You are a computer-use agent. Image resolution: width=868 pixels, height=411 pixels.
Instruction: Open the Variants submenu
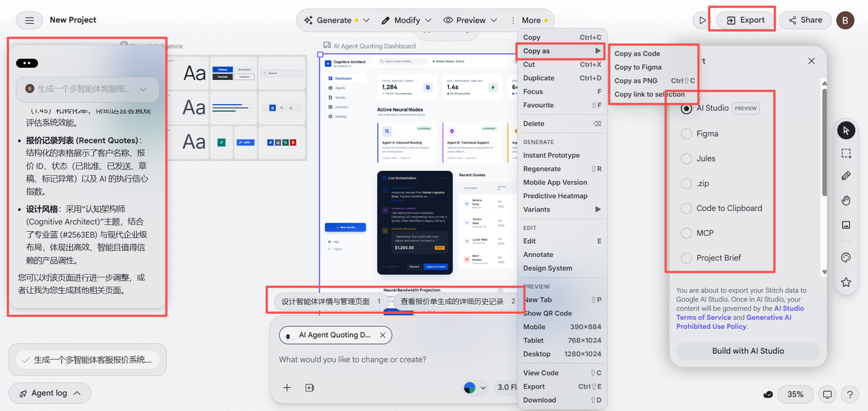point(562,210)
